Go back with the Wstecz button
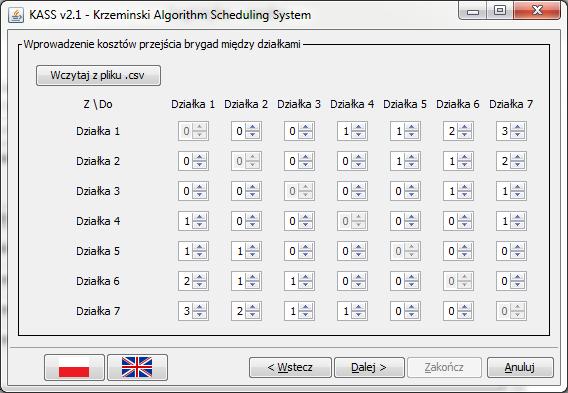568x393 pixels. 290,368
